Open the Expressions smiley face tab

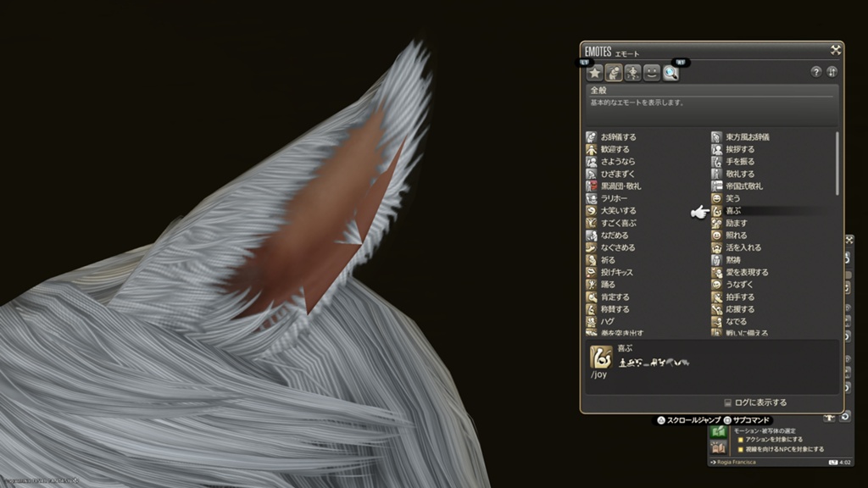pyautogui.click(x=652, y=73)
